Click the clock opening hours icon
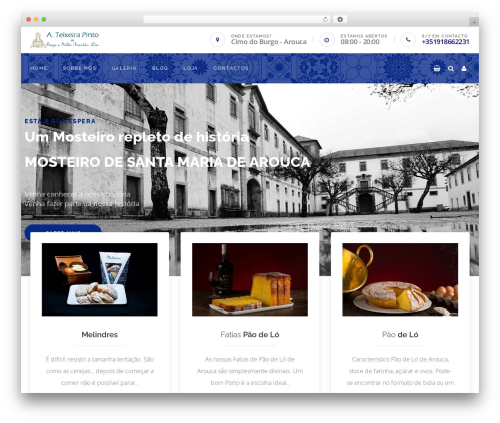This screenshot has width=500, height=423. tap(327, 40)
